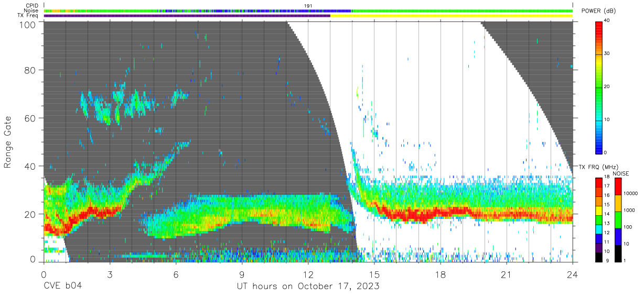Pick the green NOISE swatch between 100 and 1000
Screen dimensions: 644x297
618,219
